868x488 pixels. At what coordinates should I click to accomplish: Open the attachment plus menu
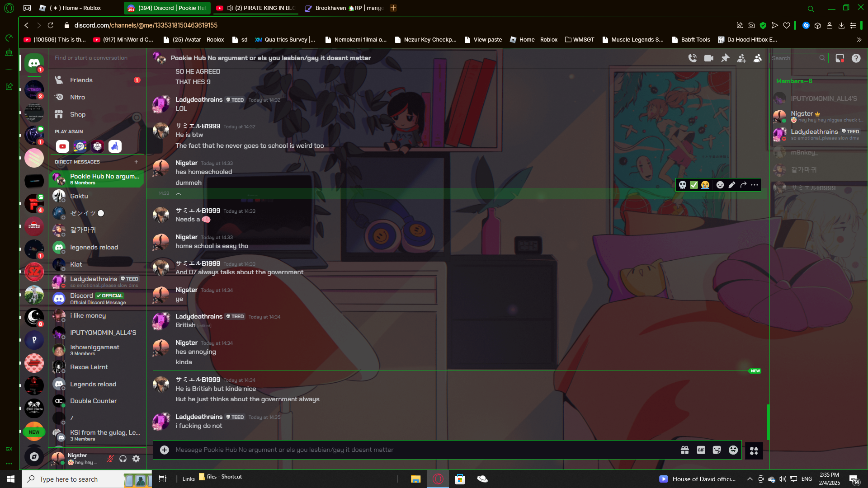click(x=165, y=450)
